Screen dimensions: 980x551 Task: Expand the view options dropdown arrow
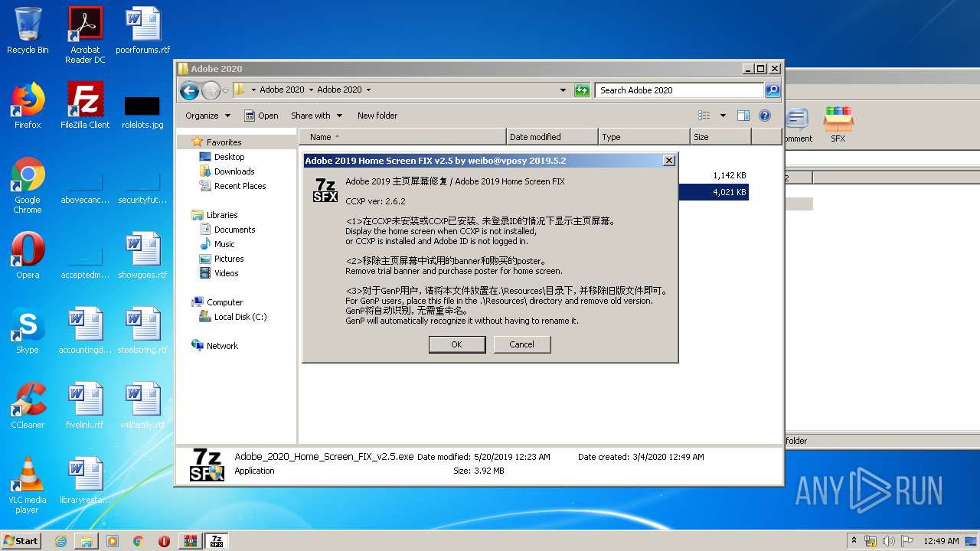pyautogui.click(x=723, y=116)
